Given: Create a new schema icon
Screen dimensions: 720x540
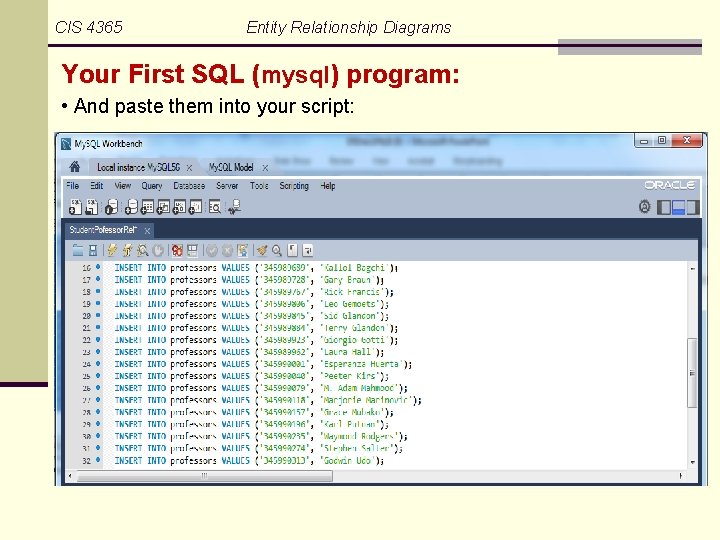Looking at the screenshot, I should tap(131, 207).
